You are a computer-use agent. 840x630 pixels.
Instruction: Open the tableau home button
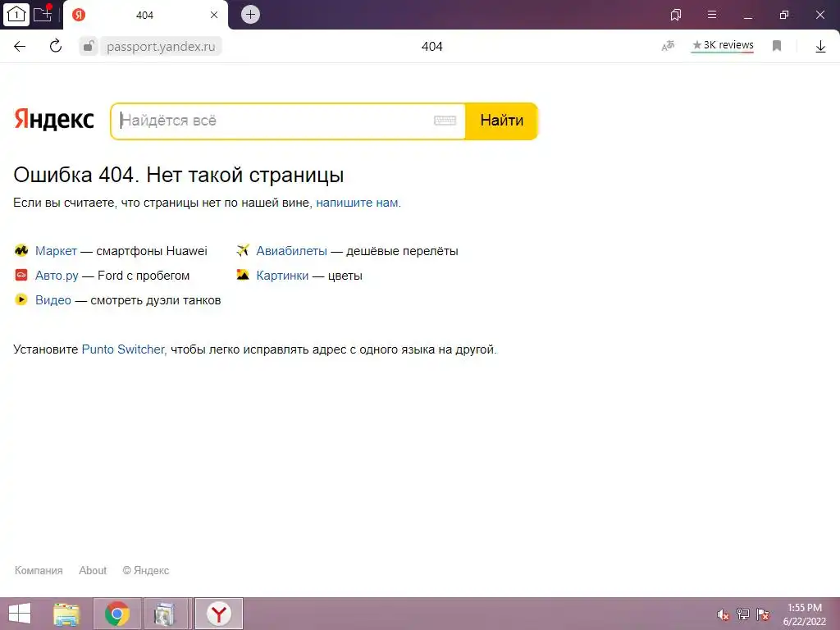(16, 15)
